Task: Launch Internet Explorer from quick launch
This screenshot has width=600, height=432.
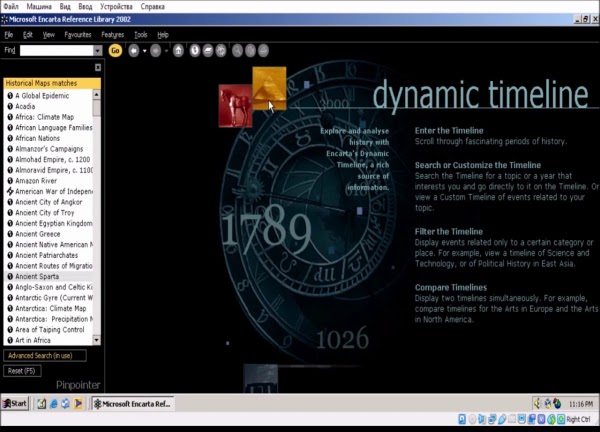Action: point(54,403)
